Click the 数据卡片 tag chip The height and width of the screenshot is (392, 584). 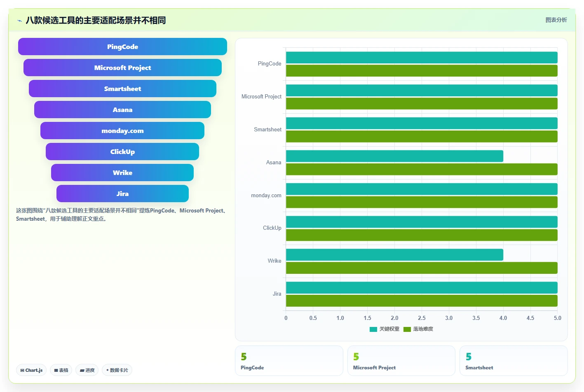(117, 370)
